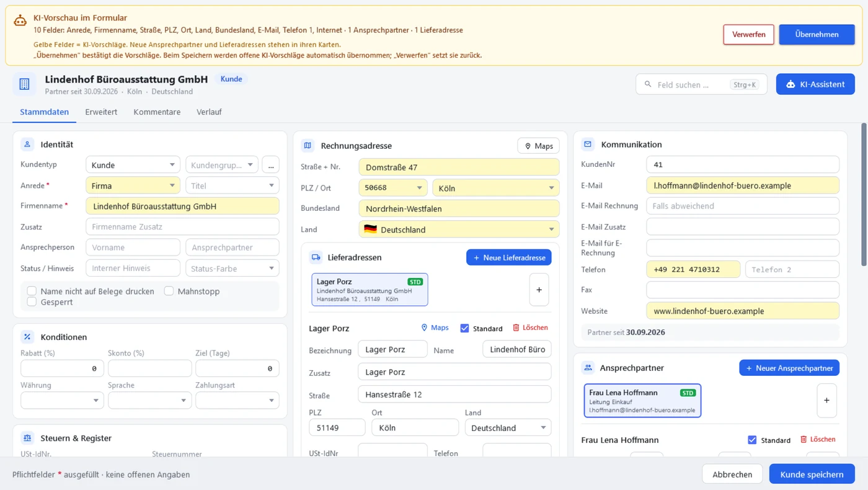Open Maps for the Lager Porz address
Image resolution: width=868 pixels, height=490 pixels.
(435, 327)
